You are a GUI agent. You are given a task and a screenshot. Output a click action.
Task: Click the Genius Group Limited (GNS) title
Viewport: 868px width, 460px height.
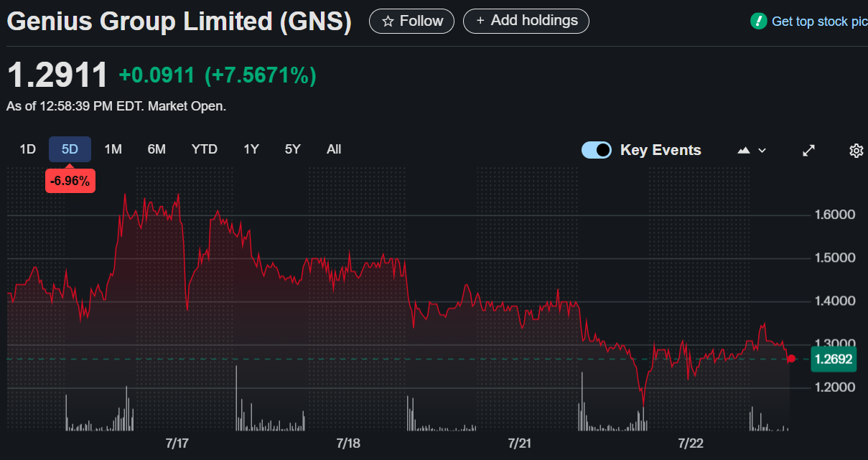[x=179, y=22]
